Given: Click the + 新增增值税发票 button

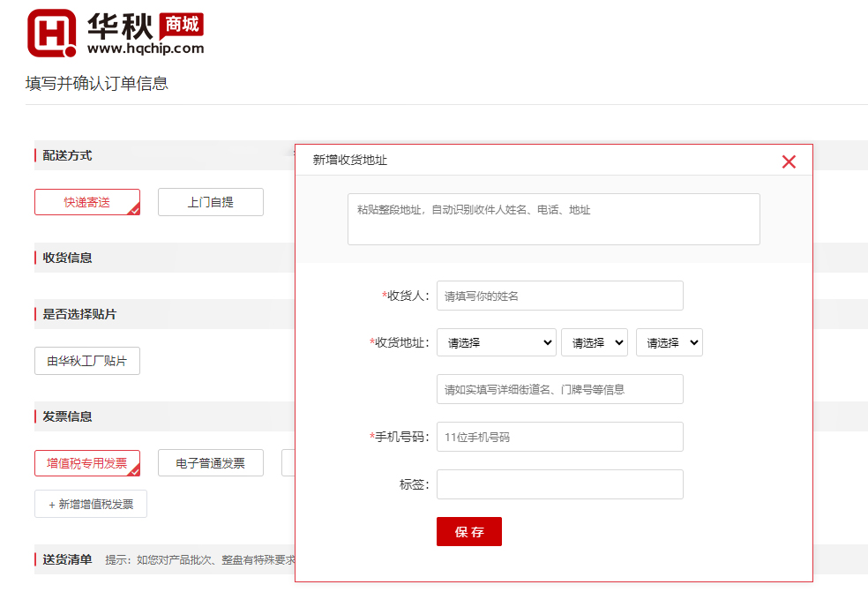Looking at the screenshot, I should [91, 504].
